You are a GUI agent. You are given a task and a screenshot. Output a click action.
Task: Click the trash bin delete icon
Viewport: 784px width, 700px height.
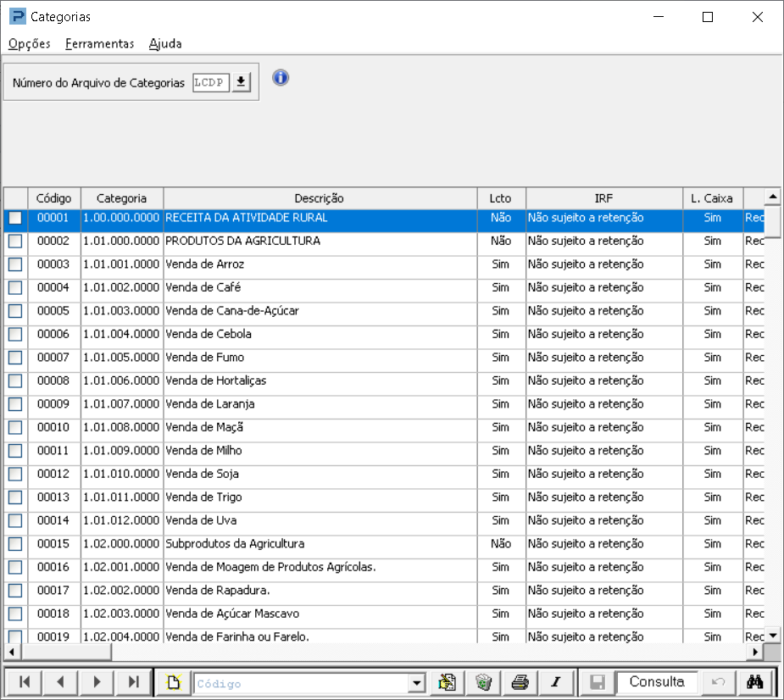483,682
